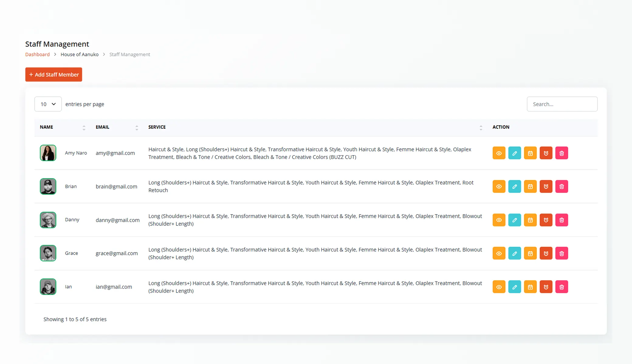
Task: Click the alarm clock icon for Grace
Action: pos(546,253)
